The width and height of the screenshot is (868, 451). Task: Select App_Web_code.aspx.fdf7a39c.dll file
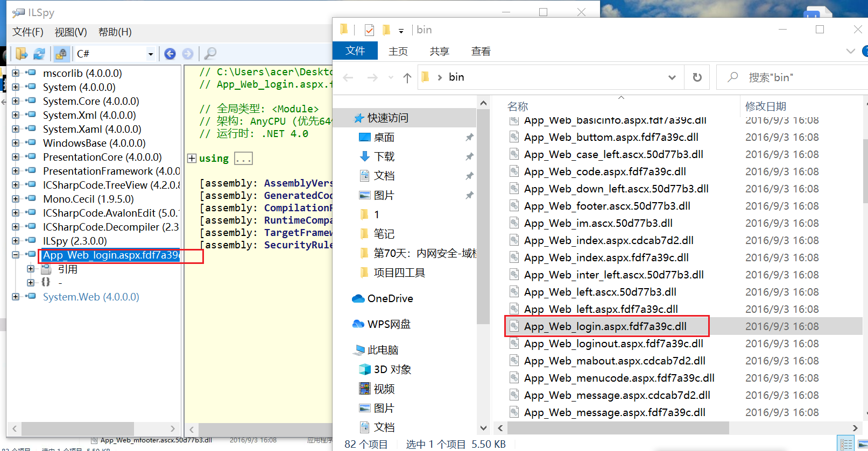point(605,171)
